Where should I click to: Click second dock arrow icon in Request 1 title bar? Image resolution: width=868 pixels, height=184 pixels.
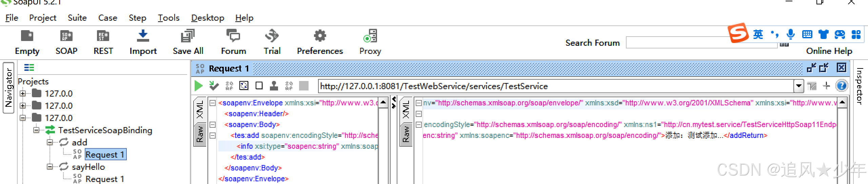[x=824, y=68]
